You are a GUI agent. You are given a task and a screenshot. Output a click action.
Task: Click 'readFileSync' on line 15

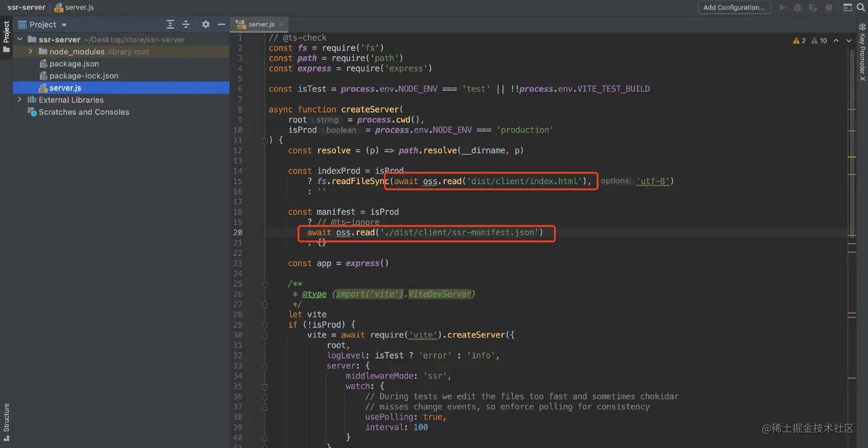pyautogui.click(x=360, y=181)
